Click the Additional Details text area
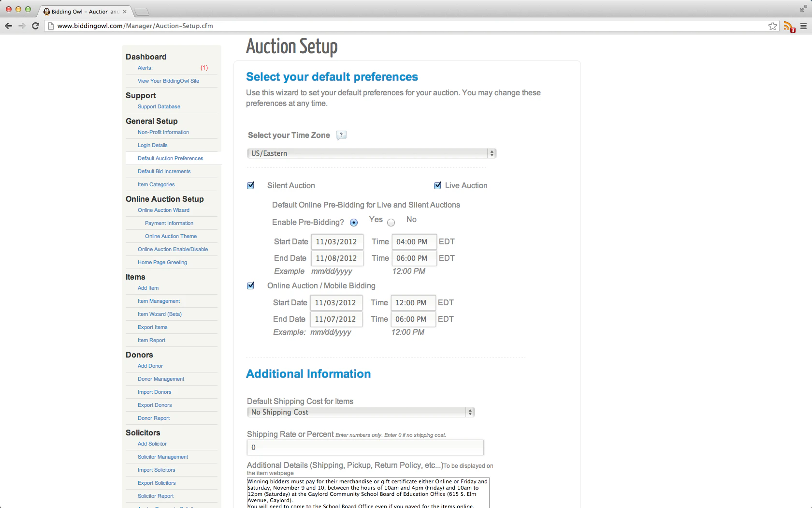The height and width of the screenshot is (508, 812). 368,493
